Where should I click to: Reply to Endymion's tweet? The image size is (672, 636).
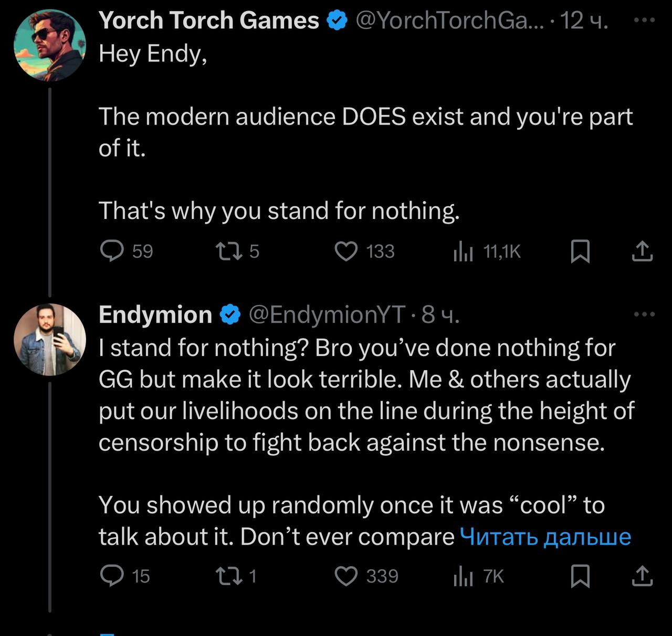coord(112,576)
